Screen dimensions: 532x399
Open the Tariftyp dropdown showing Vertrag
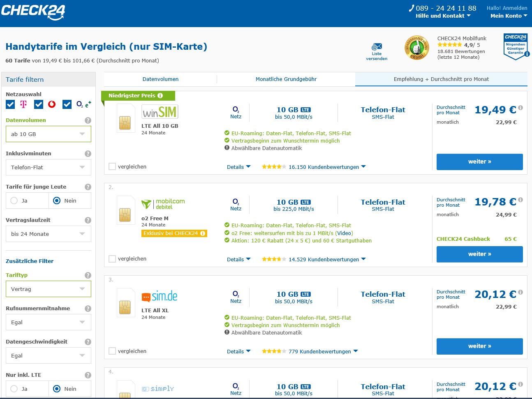pos(49,289)
